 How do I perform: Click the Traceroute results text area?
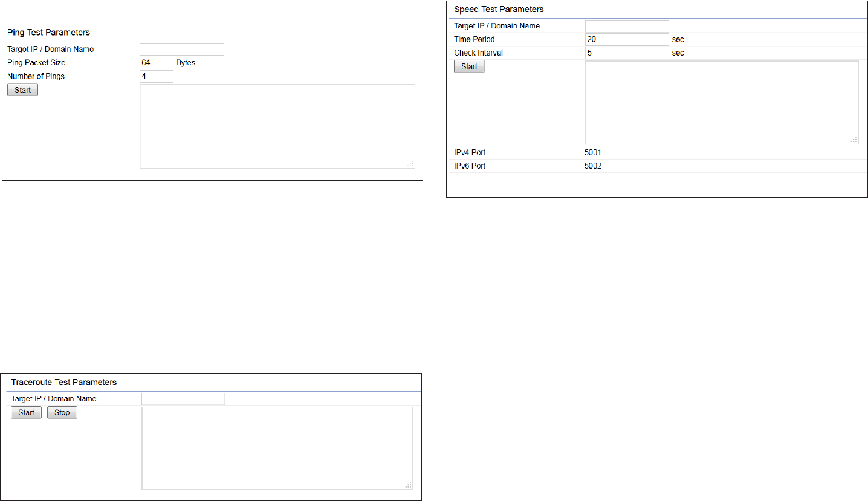point(277,448)
